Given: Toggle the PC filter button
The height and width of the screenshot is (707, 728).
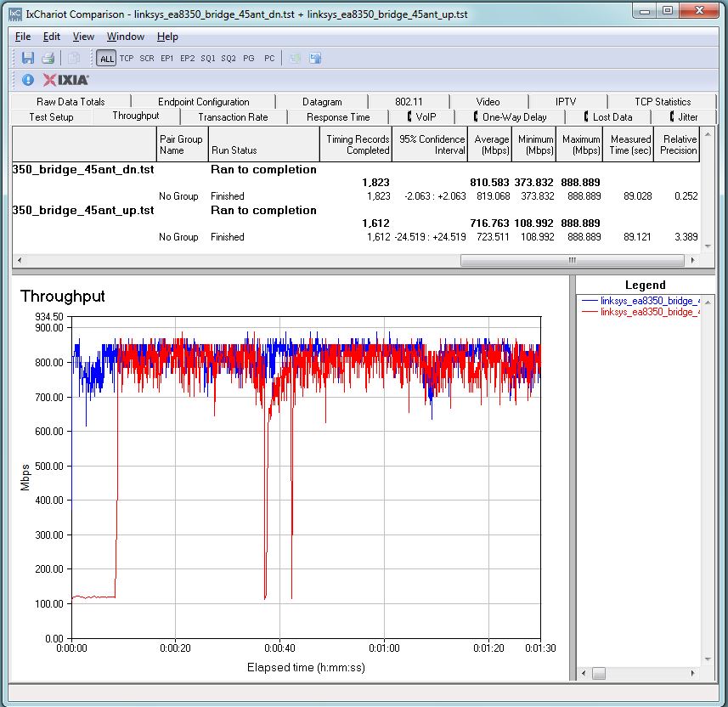Looking at the screenshot, I should (269, 59).
